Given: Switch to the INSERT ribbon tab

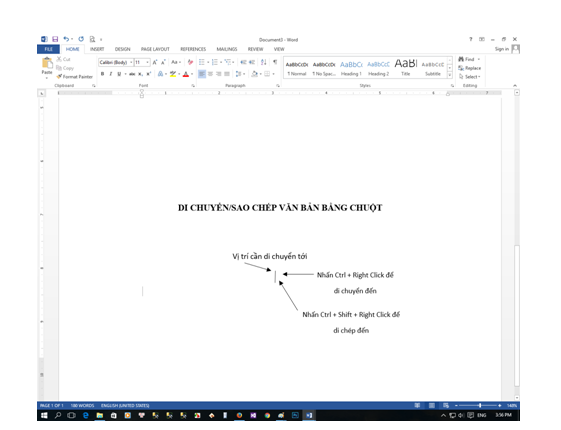Looking at the screenshot, I should pos(97,49).
